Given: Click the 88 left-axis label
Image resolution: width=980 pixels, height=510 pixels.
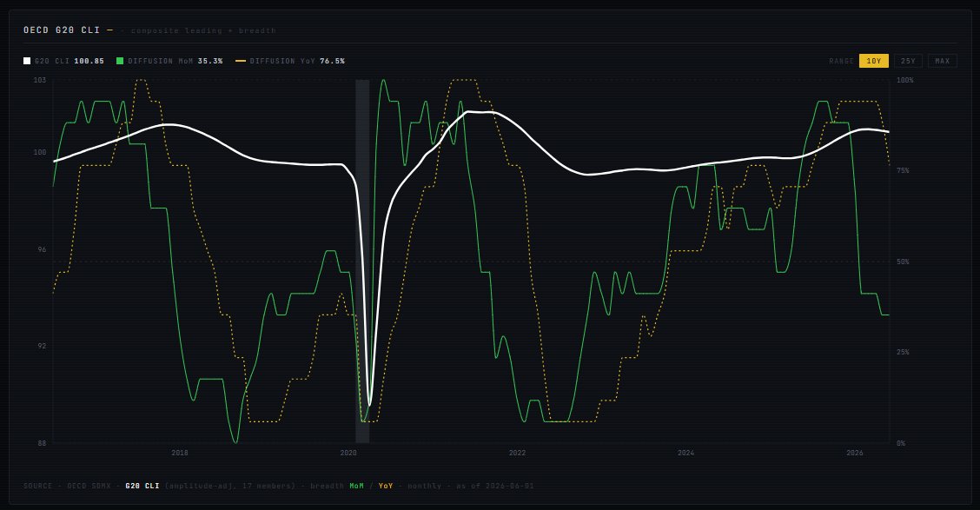Looking at the screenshot, I should click(42, 443).
